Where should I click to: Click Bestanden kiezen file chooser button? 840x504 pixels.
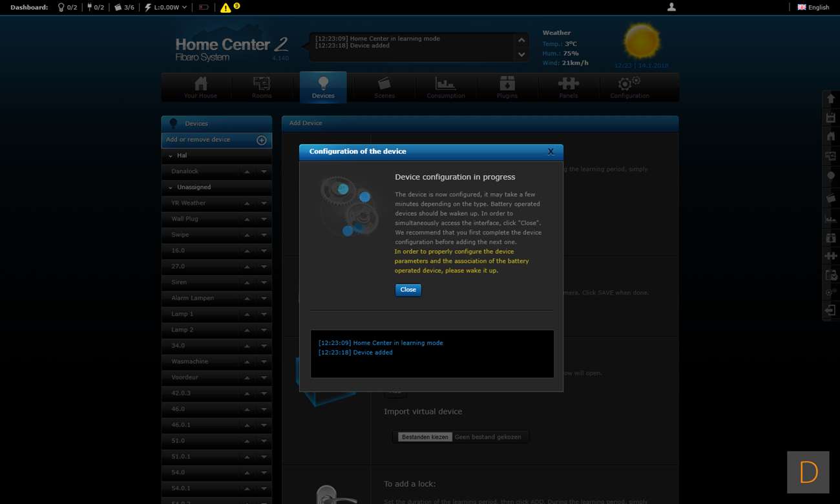tap(425, 437)
